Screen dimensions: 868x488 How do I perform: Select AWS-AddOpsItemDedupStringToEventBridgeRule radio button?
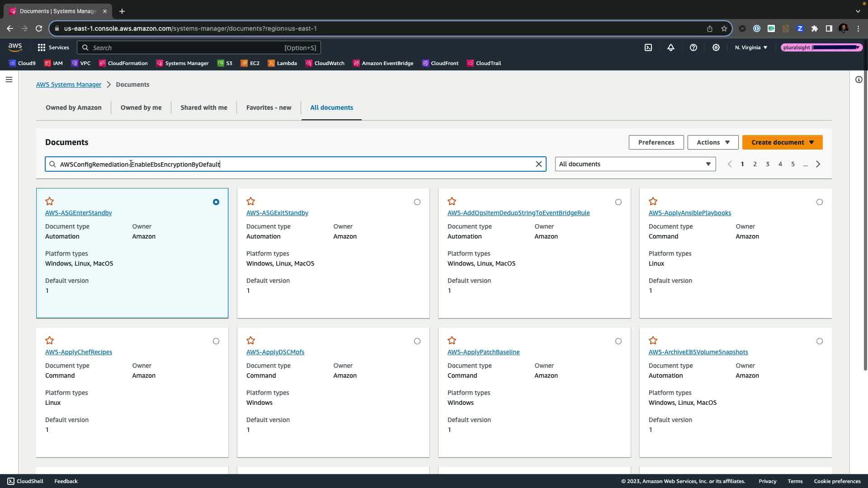point(618,202)
